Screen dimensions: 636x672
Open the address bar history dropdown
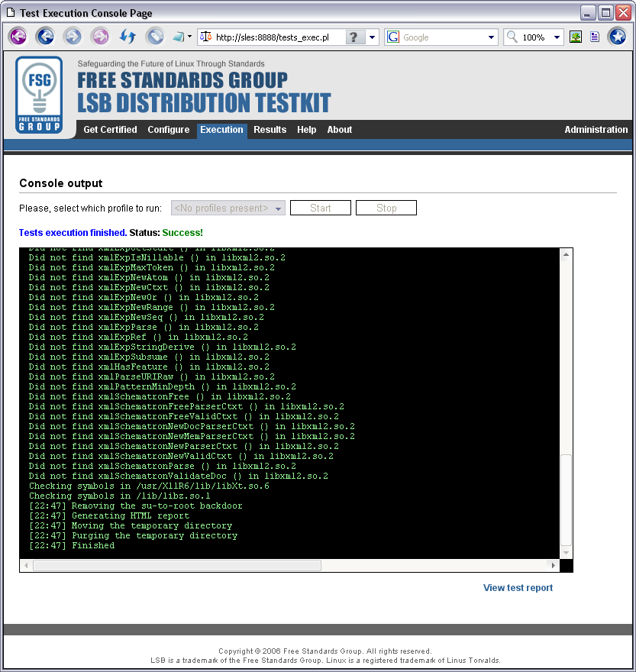coord(372,37)
